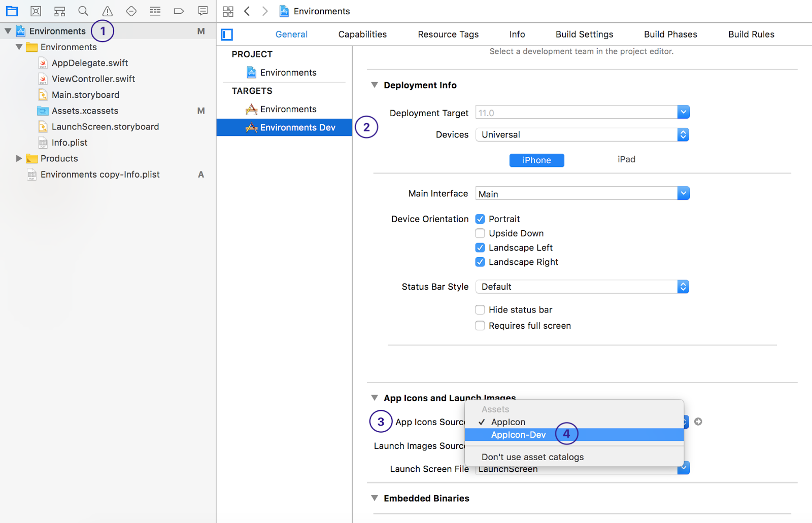Select Environments copy-Info.plist file

coord(100,175)
